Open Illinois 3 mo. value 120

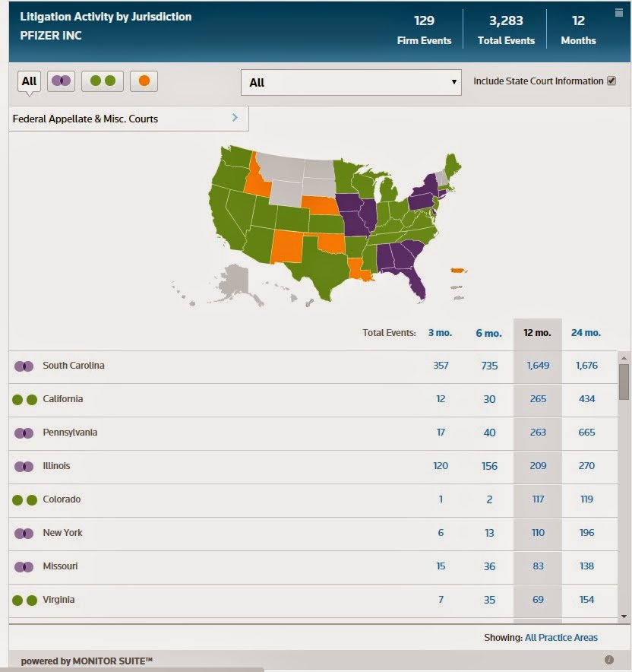[x=441, y=466]
